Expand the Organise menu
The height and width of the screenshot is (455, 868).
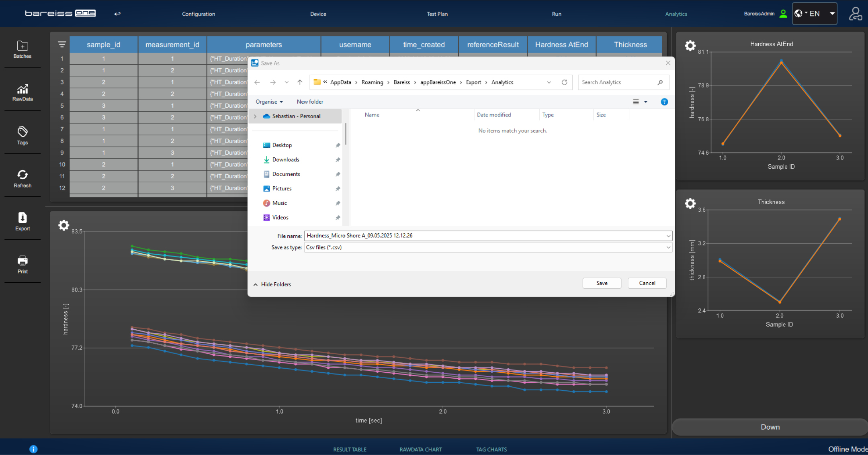tap(269, 102)
